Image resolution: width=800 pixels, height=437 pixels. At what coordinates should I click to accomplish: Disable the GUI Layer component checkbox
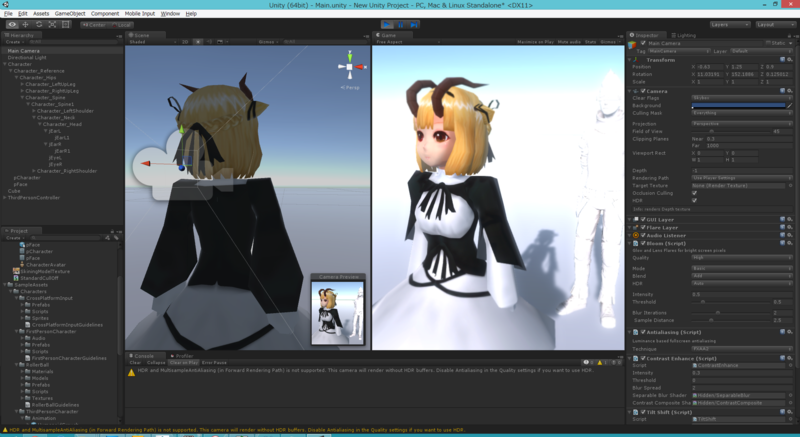pyautogui.click(x=643, y=219)
